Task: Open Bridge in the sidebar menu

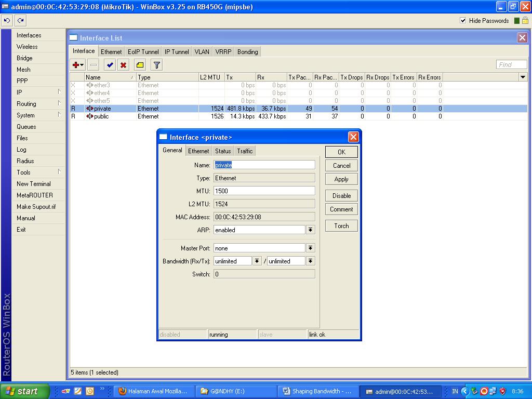Action: pos(38,58)
